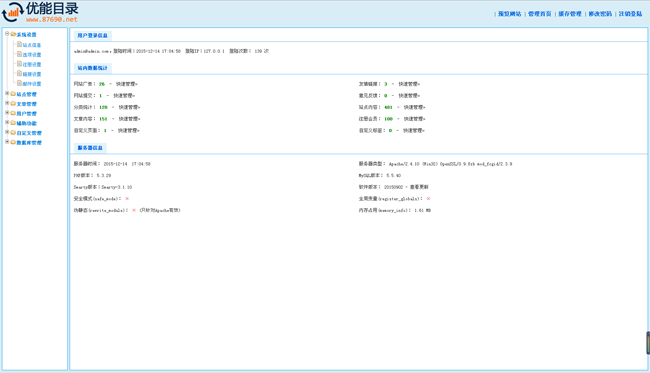Click the red X beside 安全模式 (safe_mode)
The image size is (650, 373).
pyautogui.click(x=127, y=199)
